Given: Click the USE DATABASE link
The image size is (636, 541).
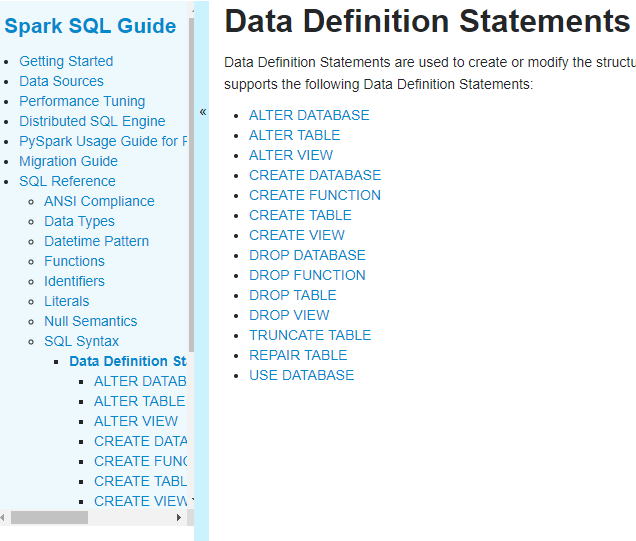Looking at the screenshot, I should click(301, 375).
